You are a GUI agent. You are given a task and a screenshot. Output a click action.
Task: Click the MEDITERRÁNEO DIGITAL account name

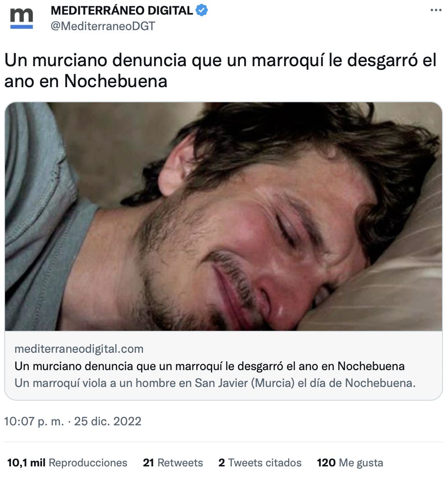[x=122, y=10]
